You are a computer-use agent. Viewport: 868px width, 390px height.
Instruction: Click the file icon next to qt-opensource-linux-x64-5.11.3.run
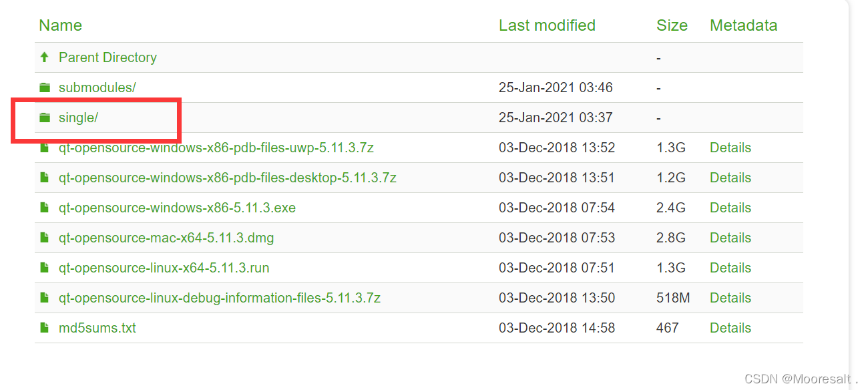pos(44,267)
